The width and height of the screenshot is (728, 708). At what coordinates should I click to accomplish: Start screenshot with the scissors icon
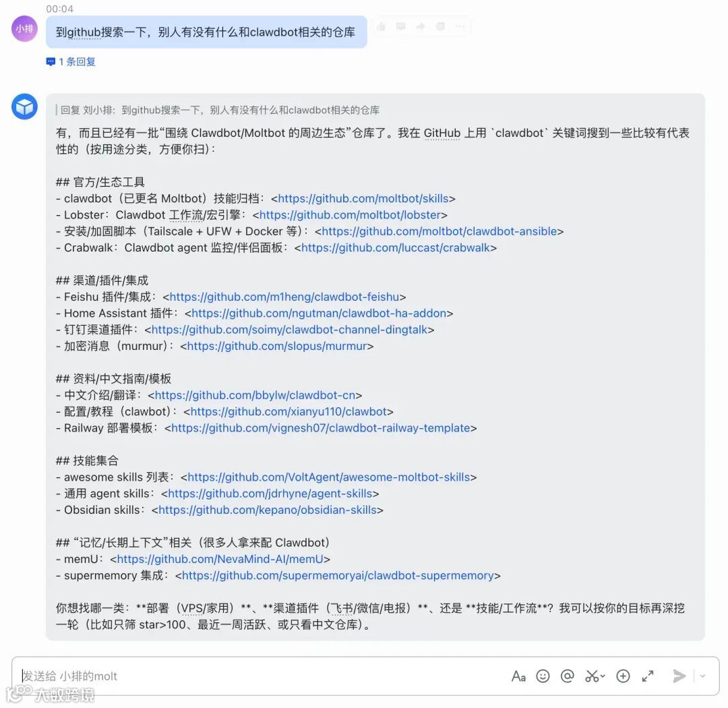pyautogui.click(x=592, y=676)
